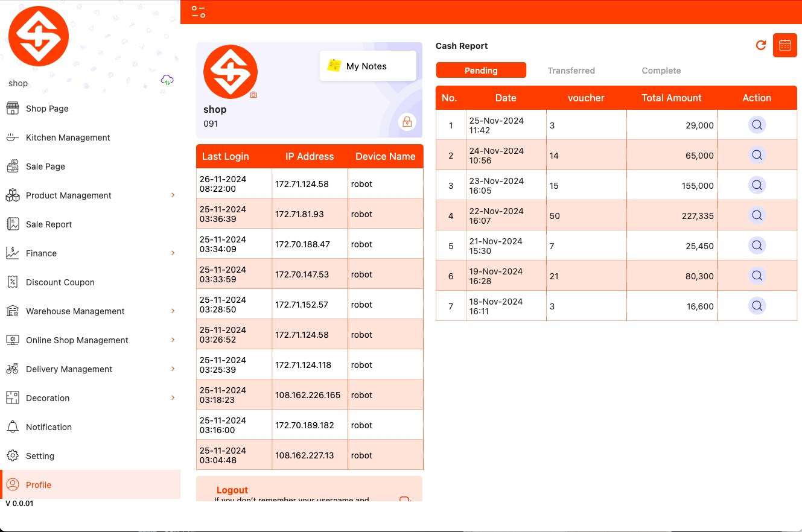Expand Online Shop Management submenu chevron
The image size is (802, 532).
[173, 340]
